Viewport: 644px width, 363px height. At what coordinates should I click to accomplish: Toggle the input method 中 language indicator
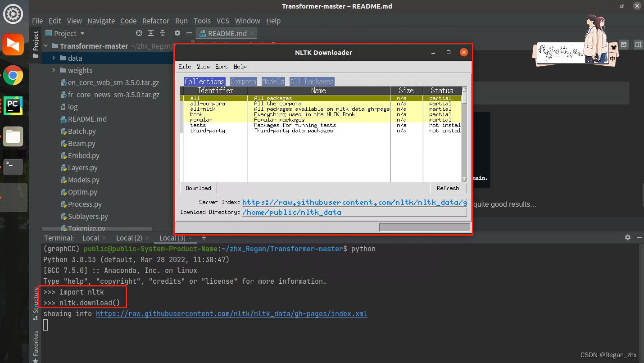(x=612, y=59)
